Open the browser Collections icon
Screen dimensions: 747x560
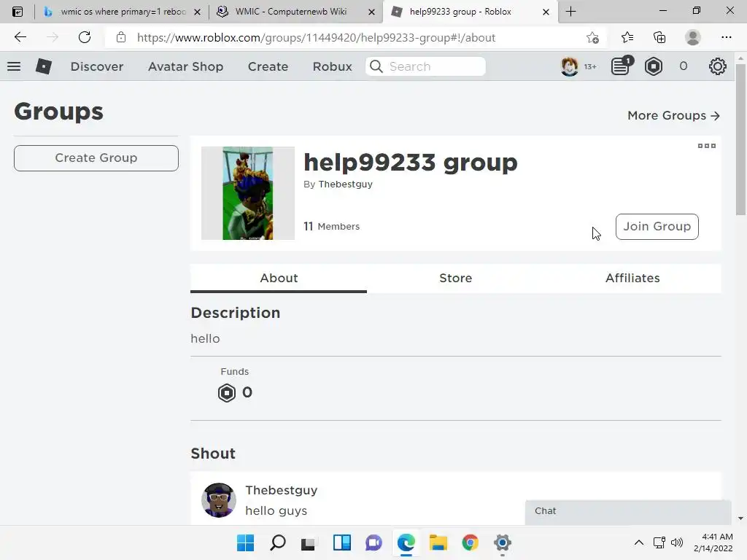659,37
